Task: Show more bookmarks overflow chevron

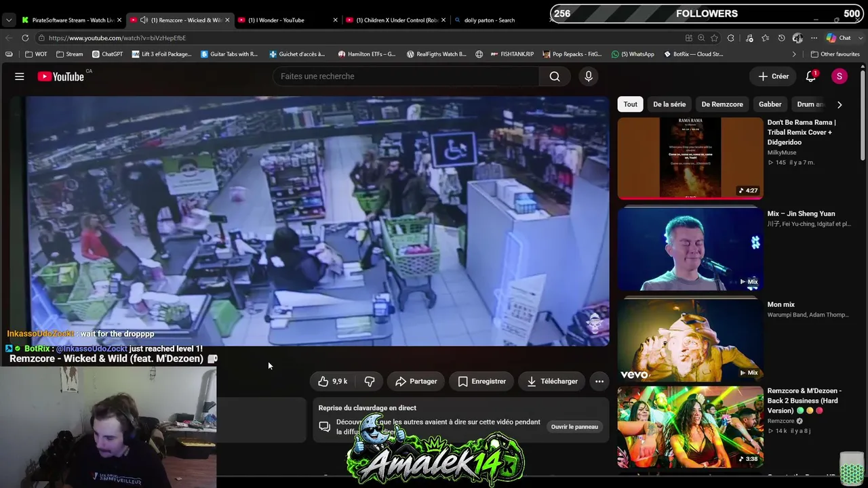Action: (x=794, y=54)
